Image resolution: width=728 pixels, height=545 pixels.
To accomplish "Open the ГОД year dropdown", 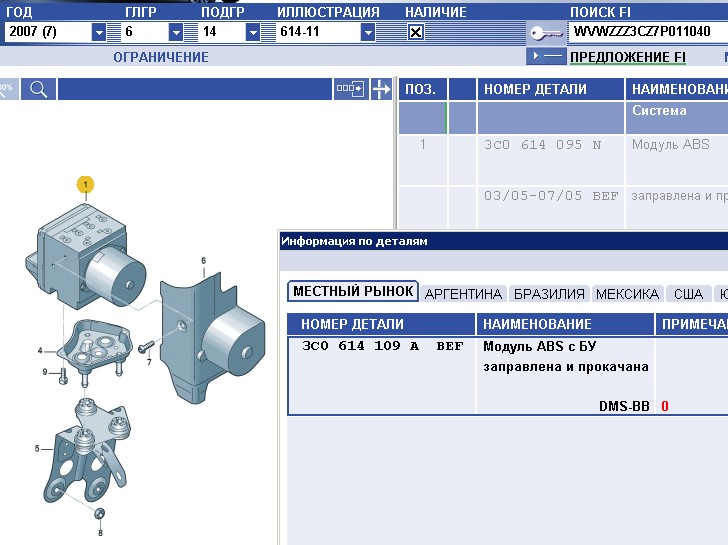I will pyautogui.click(x=98, y=32).
